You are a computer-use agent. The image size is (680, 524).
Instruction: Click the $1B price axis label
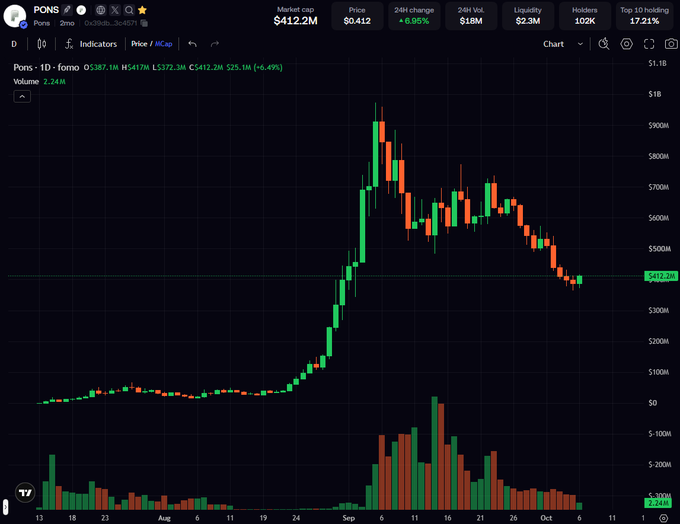[x=655, y=94]
